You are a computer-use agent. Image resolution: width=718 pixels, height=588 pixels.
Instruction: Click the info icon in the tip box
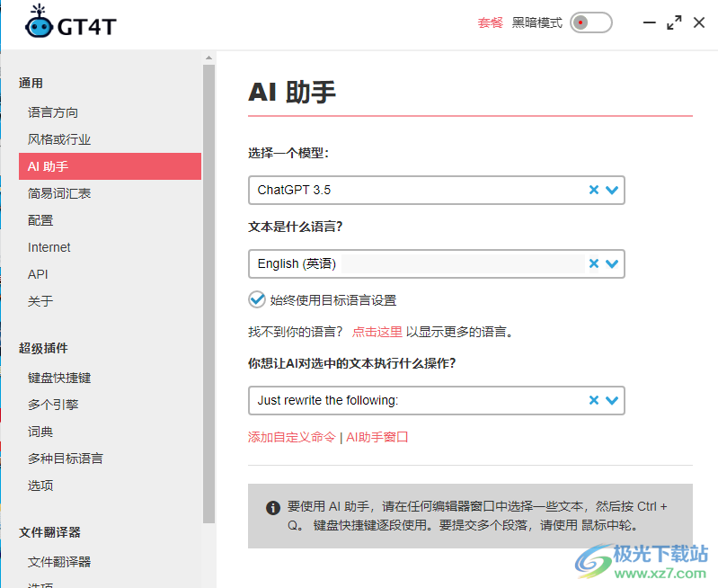click(x=273, y=508)
